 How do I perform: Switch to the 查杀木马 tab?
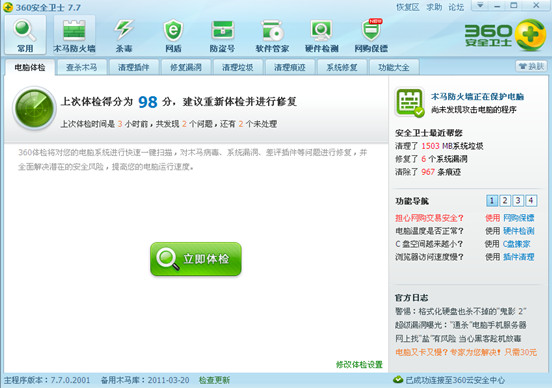pyautogui.click(x=82, y=67)
